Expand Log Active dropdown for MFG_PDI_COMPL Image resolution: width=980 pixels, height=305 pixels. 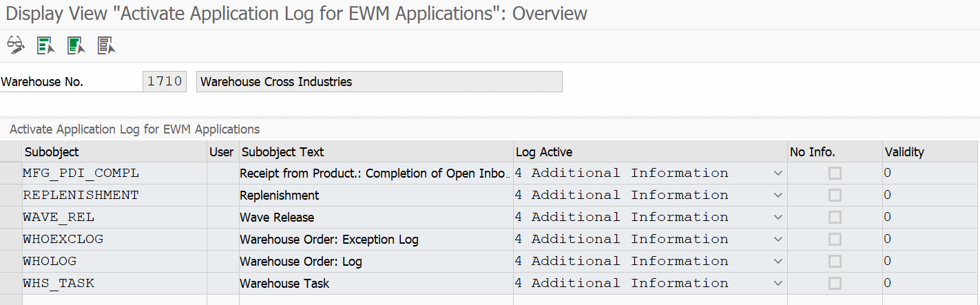(778, 173)
